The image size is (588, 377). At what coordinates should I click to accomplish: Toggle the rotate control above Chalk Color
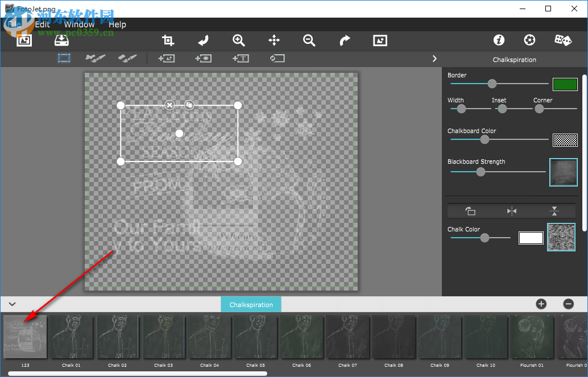point(470,211)
